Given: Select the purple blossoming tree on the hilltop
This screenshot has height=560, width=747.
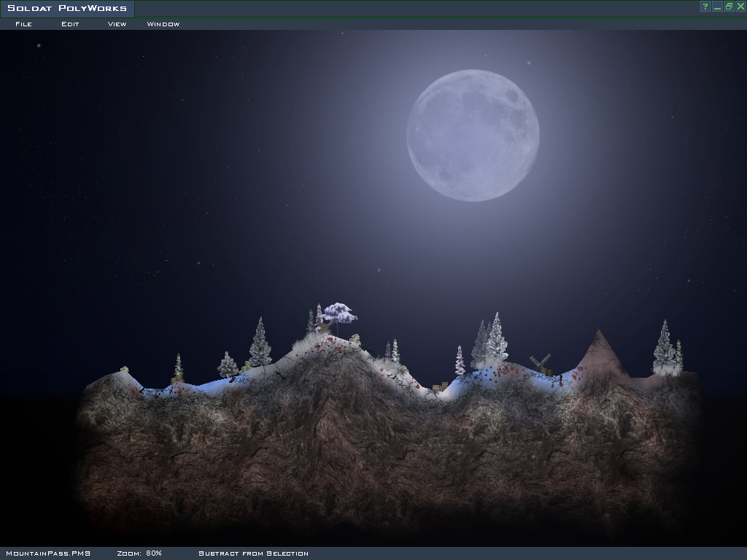Looking at the screenshot, I should click(x=339, y=314).
